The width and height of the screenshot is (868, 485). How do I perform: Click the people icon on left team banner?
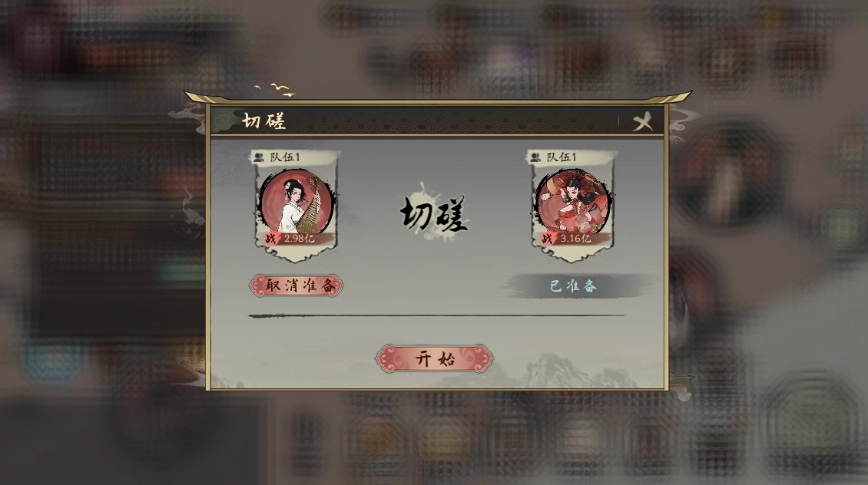pos(259,157)
